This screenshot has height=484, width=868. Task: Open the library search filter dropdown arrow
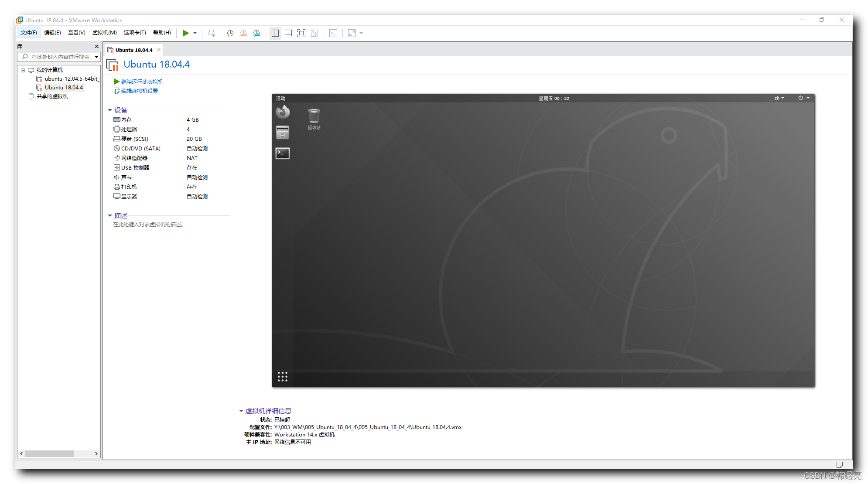point(97,57)
